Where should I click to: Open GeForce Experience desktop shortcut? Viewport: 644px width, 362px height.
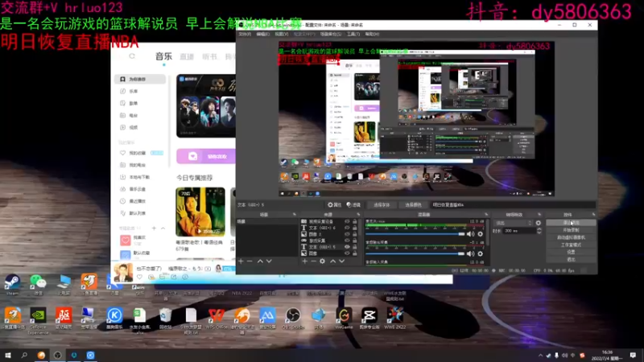coord(38,320)
